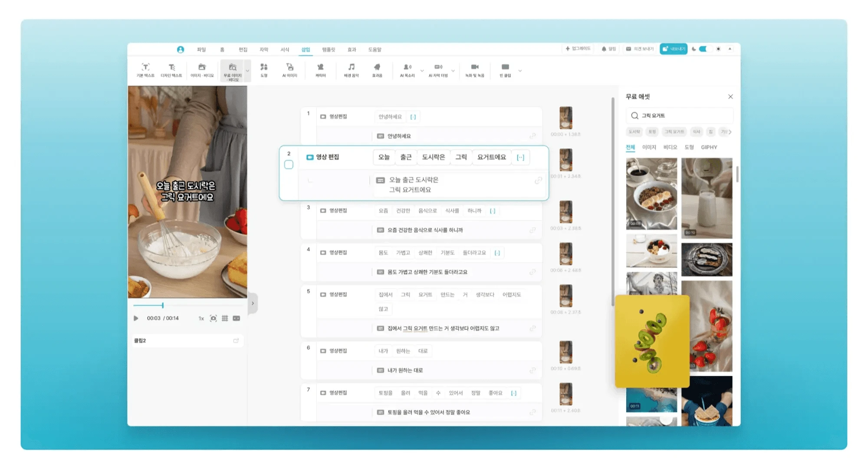Click the 영상 편집 icon in clip 2

(x=310, y=157)
